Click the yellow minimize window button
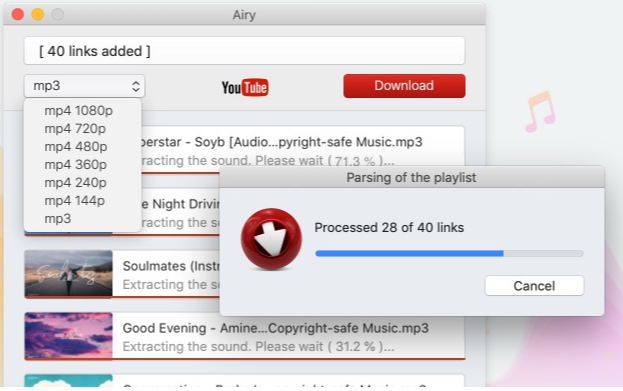Screen dimensions: 623x391 [38, 14]
